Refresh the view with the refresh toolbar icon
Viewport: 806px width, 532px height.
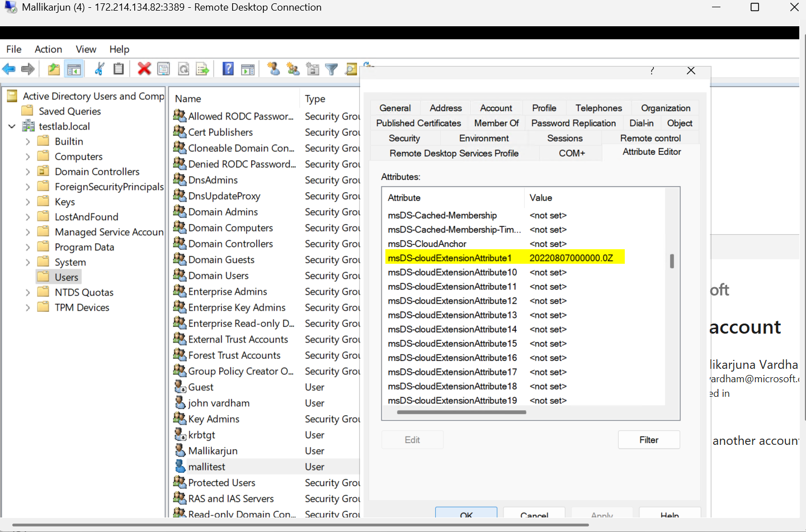(x=183, y=68)
